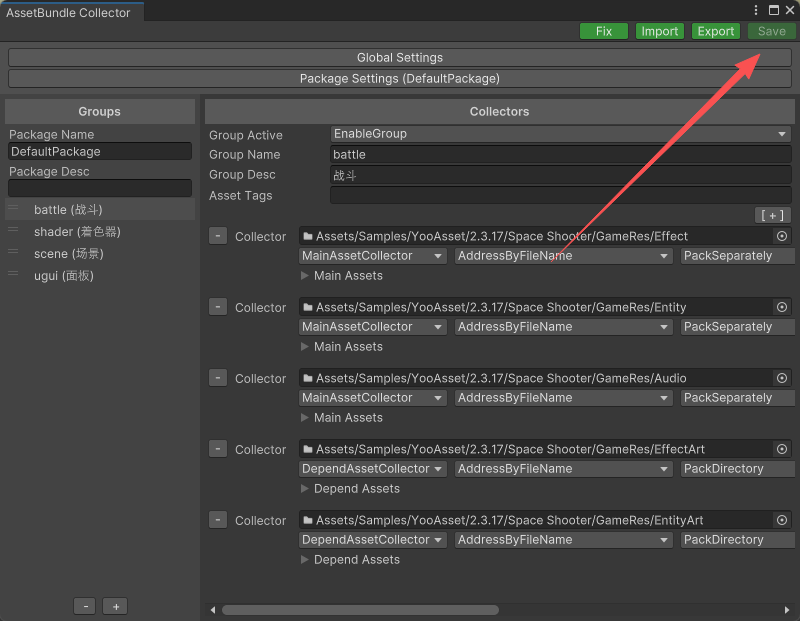Click the object picker icon for the Audio path
The width and height of the screenshot is (800, 621).
[782, 378]
